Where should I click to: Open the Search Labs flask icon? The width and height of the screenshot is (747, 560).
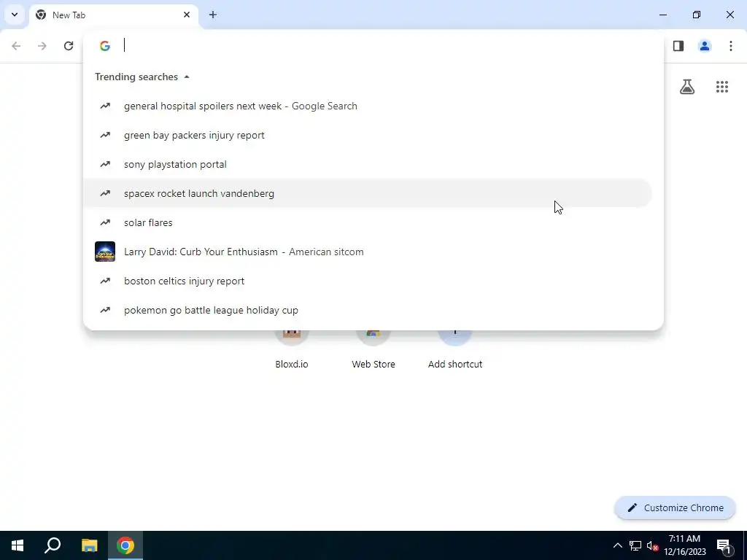(687, 87)
